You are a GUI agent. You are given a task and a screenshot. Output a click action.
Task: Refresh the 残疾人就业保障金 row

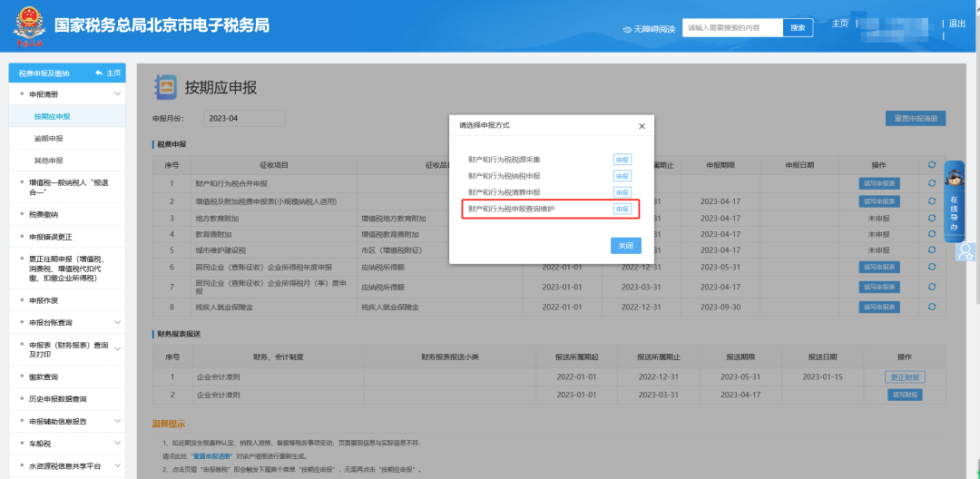click(x=931, y=307)
